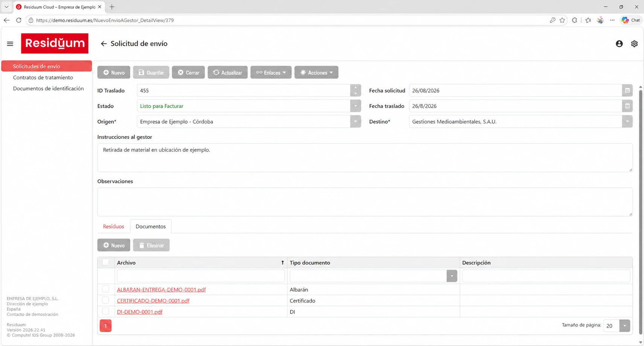Click the Cerrar button
This screenshot has width=644, height=346.
188,72
